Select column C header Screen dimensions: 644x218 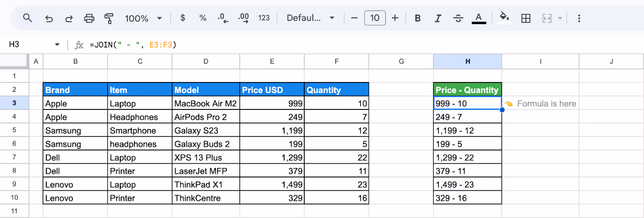click(140, 62)
